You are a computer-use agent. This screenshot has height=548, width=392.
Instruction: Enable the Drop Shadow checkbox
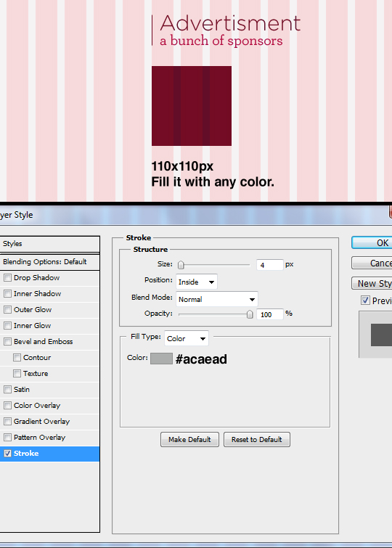[x=7, y=278]
